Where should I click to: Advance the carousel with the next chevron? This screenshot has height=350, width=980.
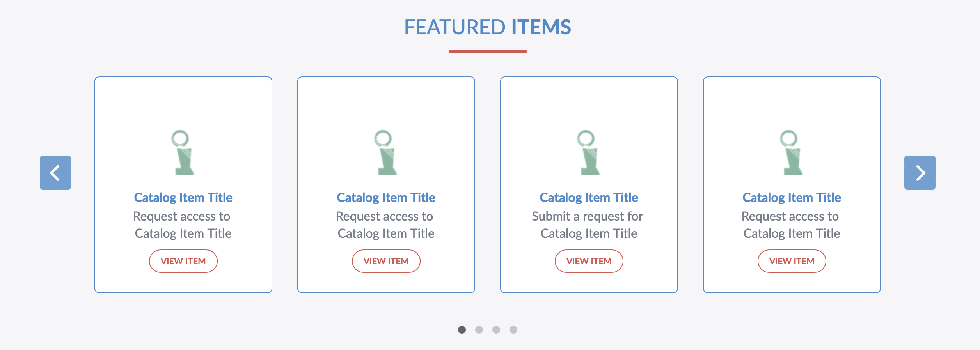coord(921,173)
